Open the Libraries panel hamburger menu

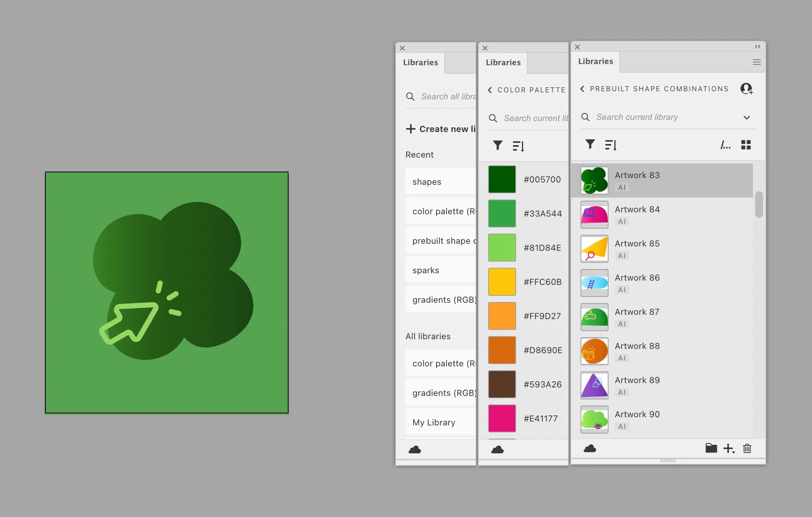click(x=756, y=62)
